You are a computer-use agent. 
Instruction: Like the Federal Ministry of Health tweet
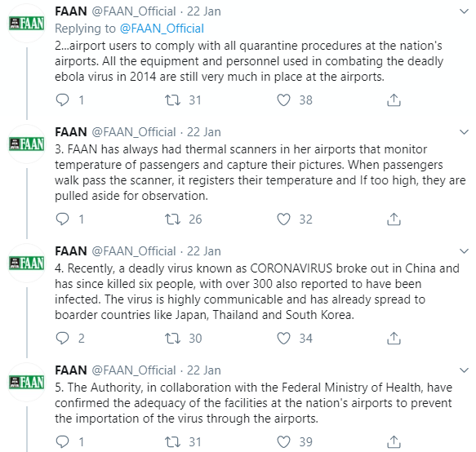pos(283,442)
